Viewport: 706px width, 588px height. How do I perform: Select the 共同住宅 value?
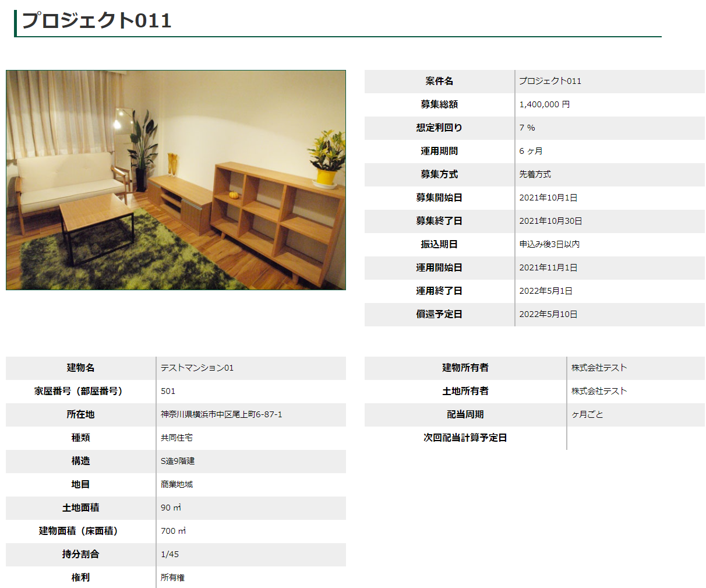coord(176,438)
